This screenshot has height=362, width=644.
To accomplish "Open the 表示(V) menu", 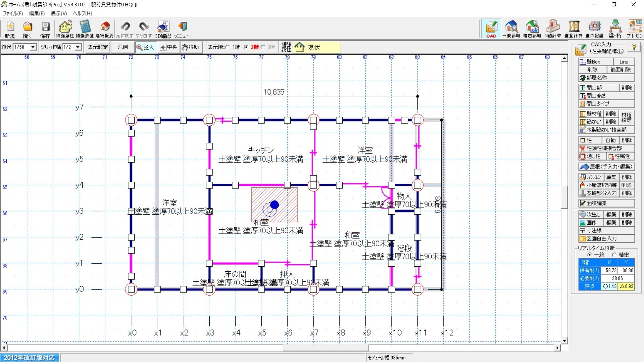I will coord(59,13).
